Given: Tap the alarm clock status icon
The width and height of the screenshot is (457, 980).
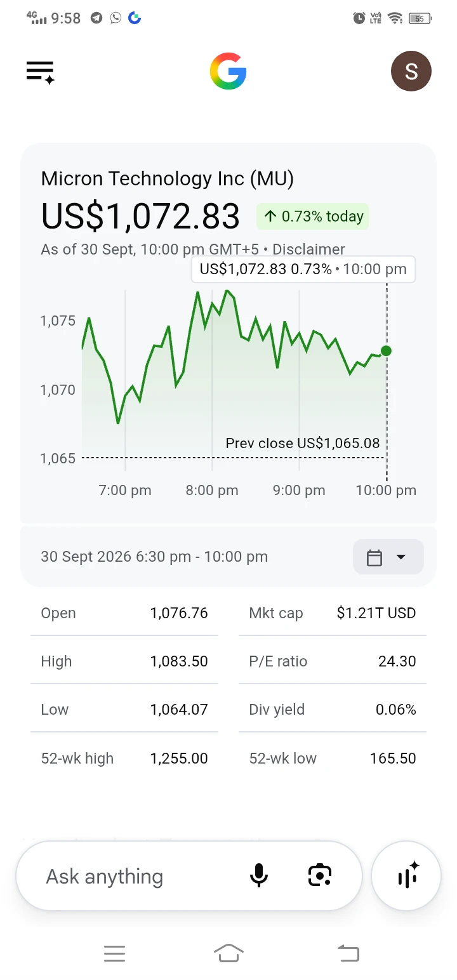Looking at the screenshot, I should [359, 18].
